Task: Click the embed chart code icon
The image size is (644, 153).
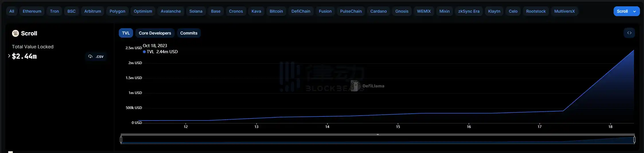Action: [629, 33]
